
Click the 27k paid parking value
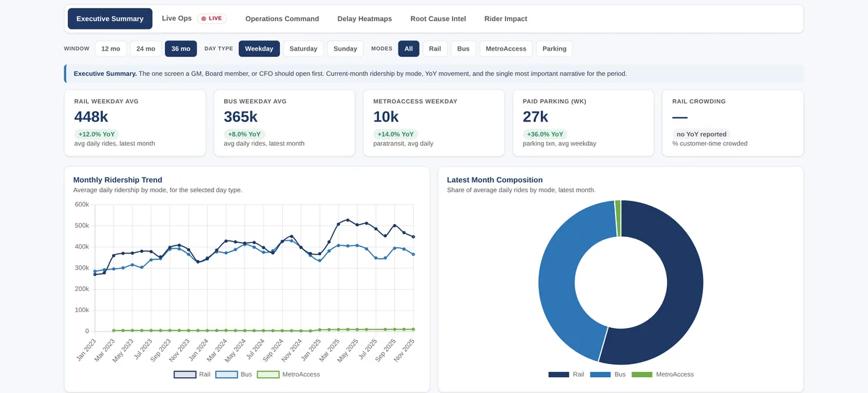[535, 116]
